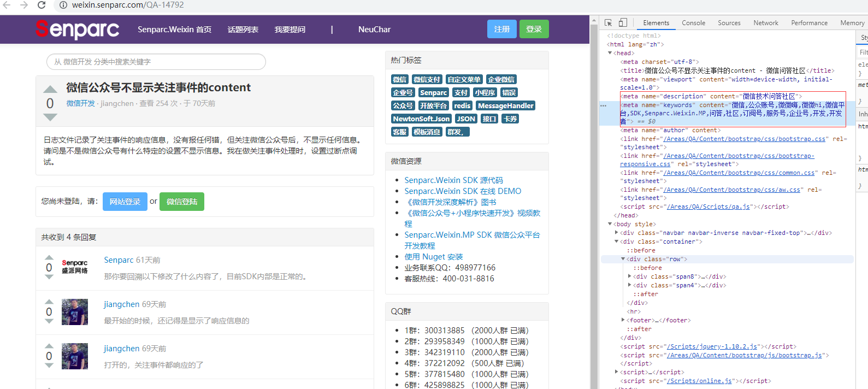Image resolution: width=868 pixels, height=389 pixels.
Task: Open the Performance tab
Action: coord(809,23)
